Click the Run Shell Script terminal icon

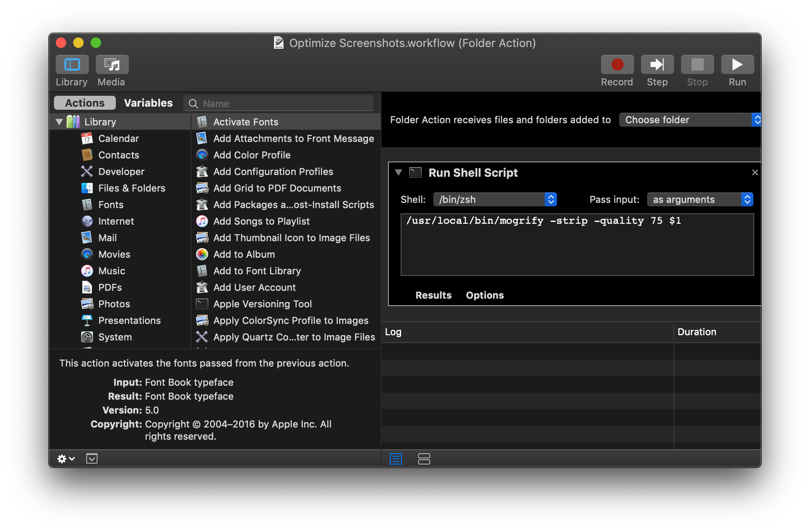pos(415,172)
